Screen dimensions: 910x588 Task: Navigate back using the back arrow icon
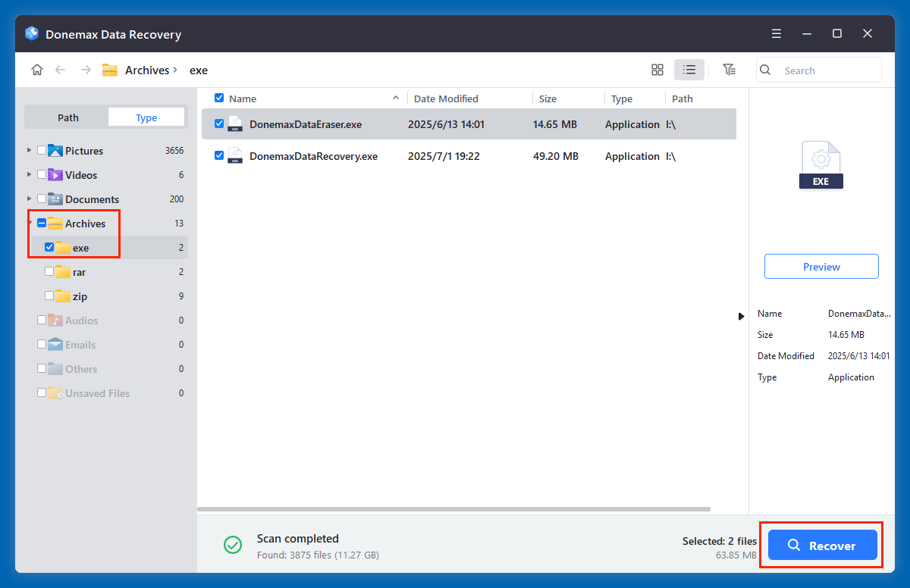pos(60,69)
